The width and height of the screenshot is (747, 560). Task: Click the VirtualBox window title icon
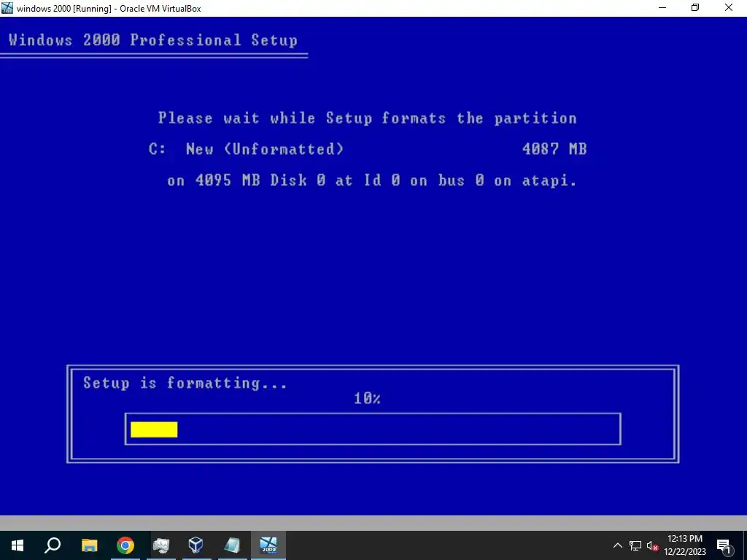tap(7, 8)
